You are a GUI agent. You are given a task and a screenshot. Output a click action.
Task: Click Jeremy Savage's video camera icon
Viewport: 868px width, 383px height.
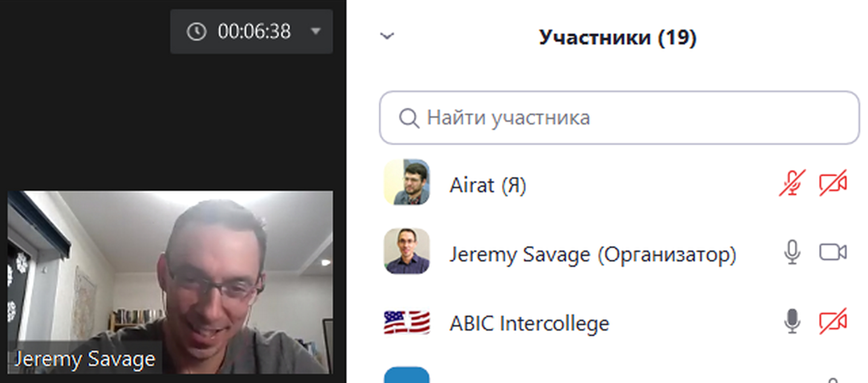tap(833, 252)
